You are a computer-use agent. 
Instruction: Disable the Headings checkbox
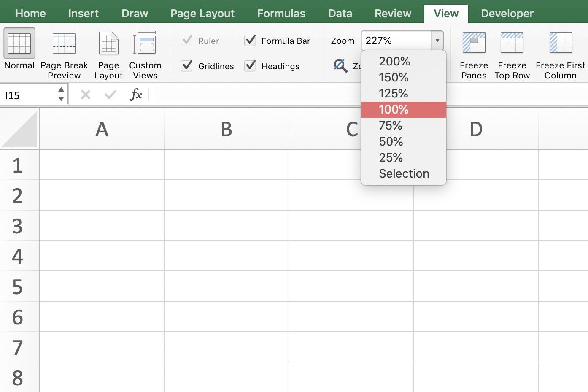250,66
